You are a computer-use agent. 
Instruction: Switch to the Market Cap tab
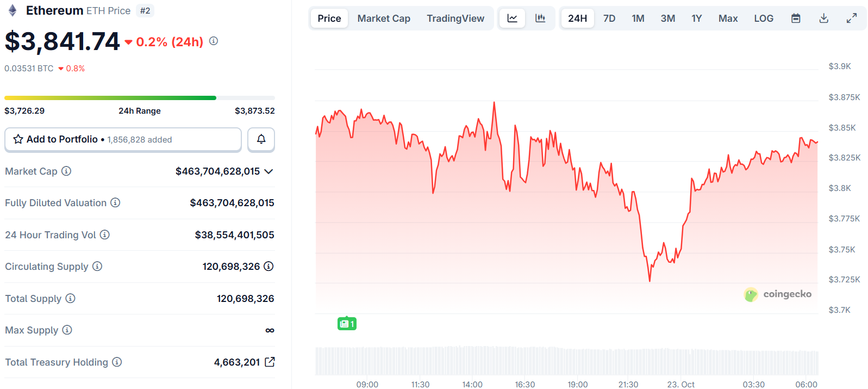tap(384, 18)
